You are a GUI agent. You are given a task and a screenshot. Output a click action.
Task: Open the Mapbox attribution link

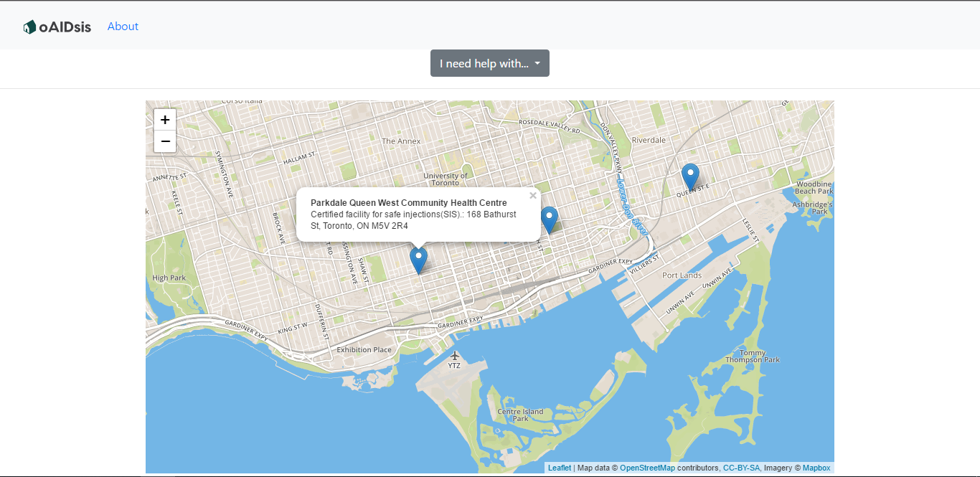pos(816,468)
